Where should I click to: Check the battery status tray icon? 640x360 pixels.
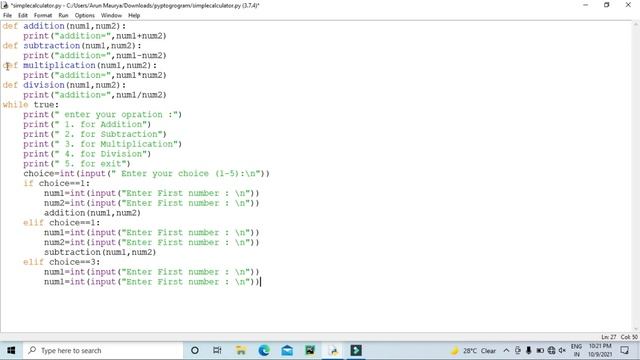coord(540,350)
